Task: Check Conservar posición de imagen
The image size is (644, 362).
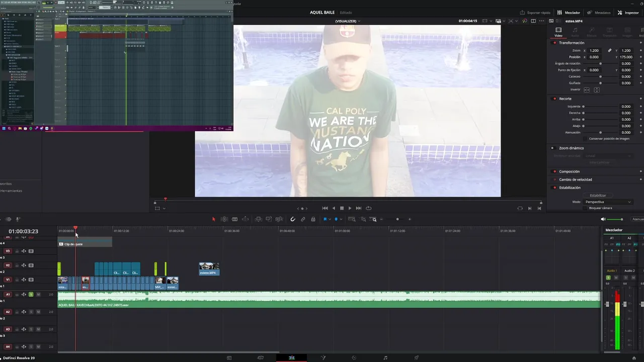Action: 586,139
